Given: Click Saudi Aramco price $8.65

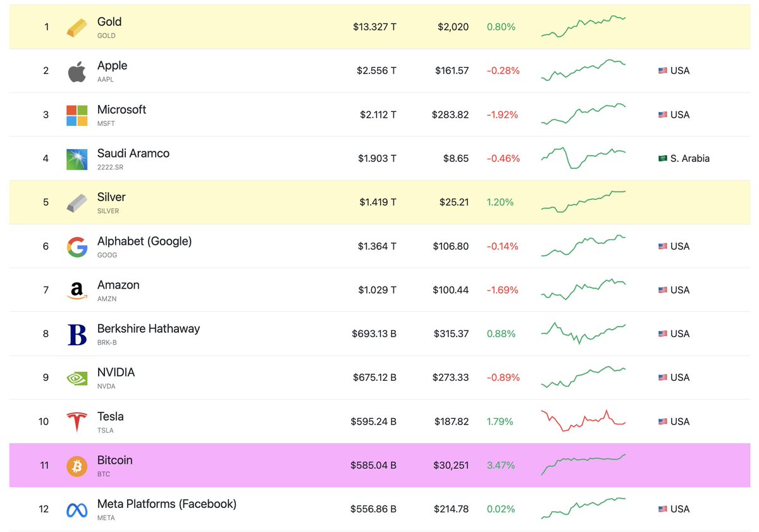Looking at the screenshot, I should [456, 158].
